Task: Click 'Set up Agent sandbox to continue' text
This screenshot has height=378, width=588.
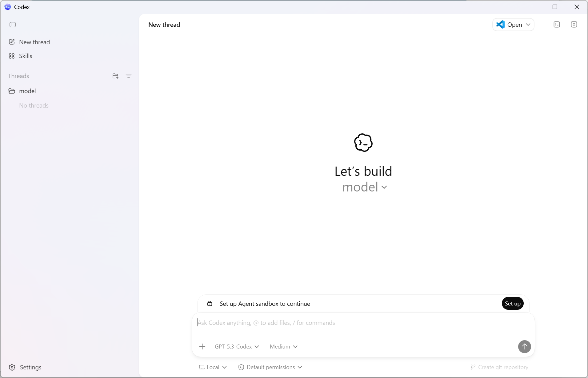Action: point(265,304)
